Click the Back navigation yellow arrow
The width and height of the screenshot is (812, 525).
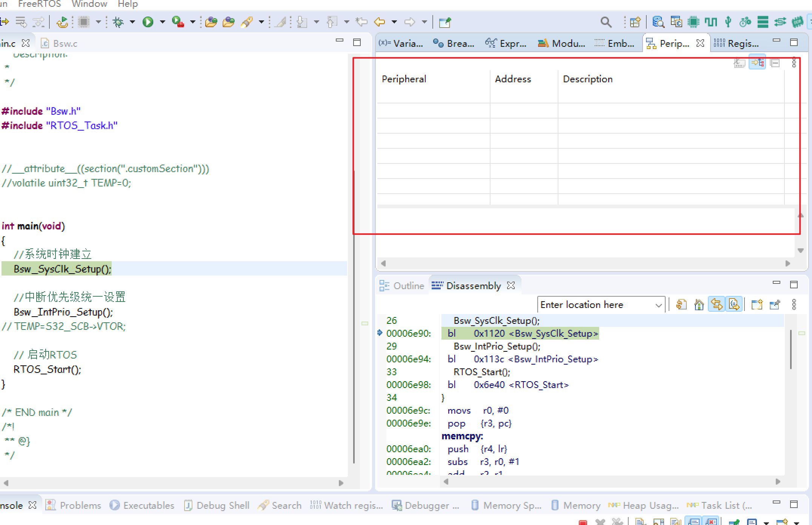coord(380,22)
